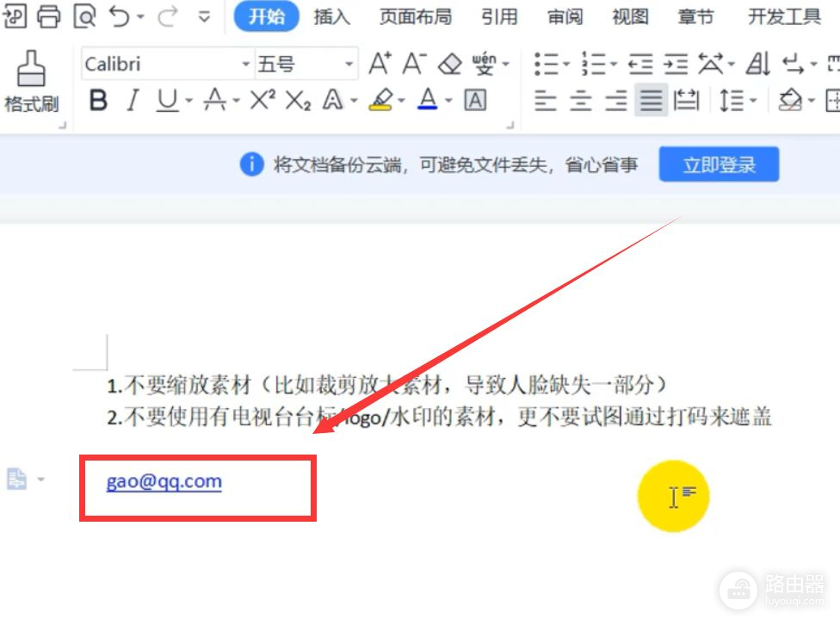Expand line spacing dropdown arrow
Image resolution: width=840 pixels, height=625 pixels.
point(753,100)
